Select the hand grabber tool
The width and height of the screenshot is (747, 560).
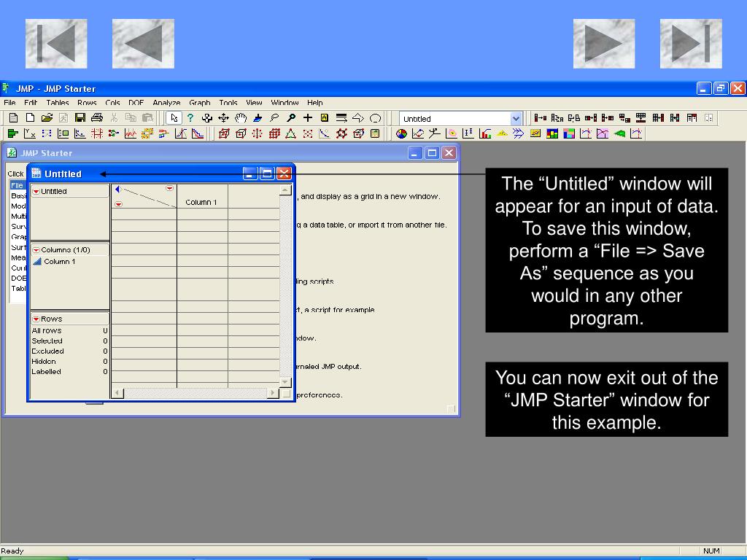tap(241, 117)
